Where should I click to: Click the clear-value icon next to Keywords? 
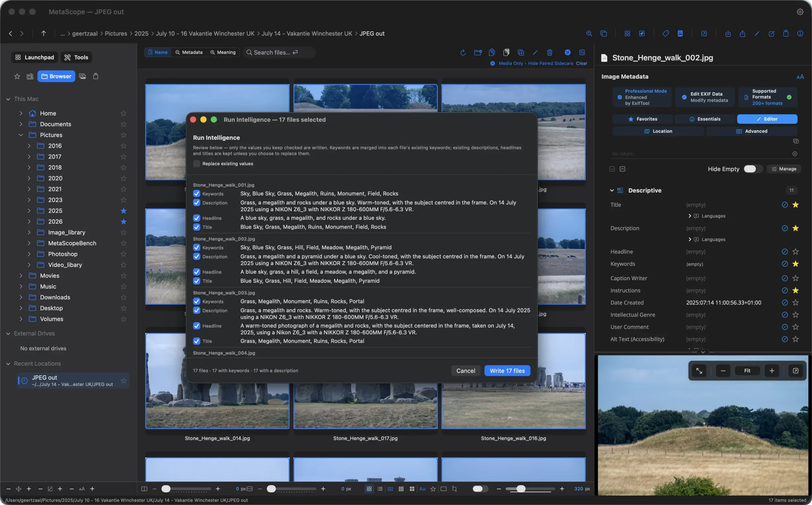[x=785, y=264]
